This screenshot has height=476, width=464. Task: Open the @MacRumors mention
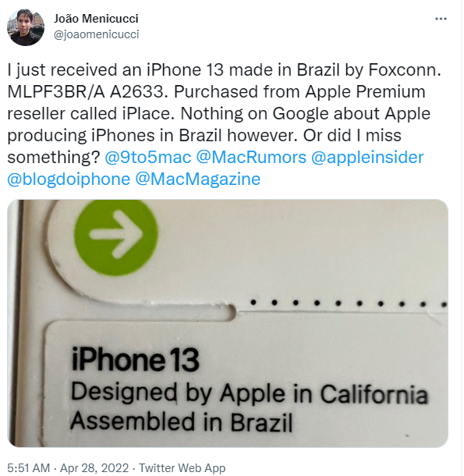tap(251, 158)
